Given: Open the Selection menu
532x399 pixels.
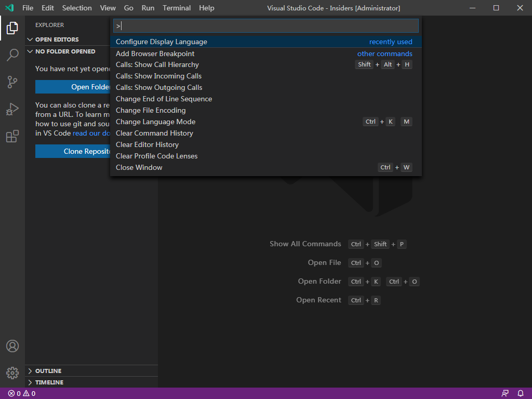Looking at the screenshot, I should (77, 8).
